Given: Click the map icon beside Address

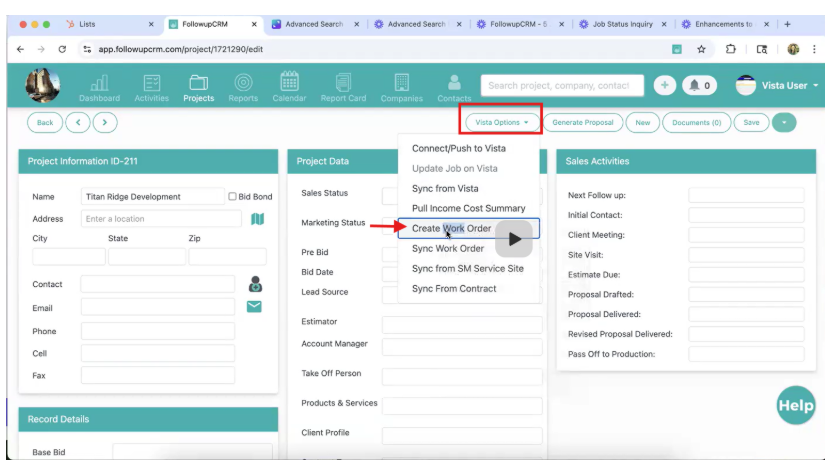Looking at the screenshot, I should coord(258,219).
